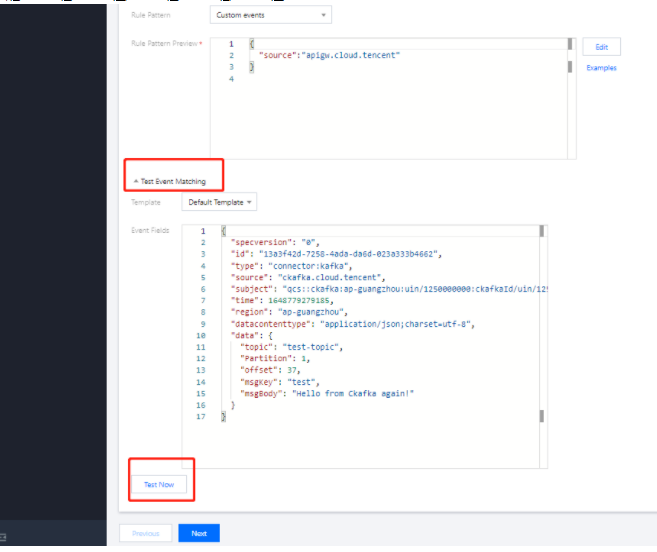Image resolution: width=657 pixels, height=552 pixels.
Task: Open the Default Template dropdown
Action: (x=219, y=202)
